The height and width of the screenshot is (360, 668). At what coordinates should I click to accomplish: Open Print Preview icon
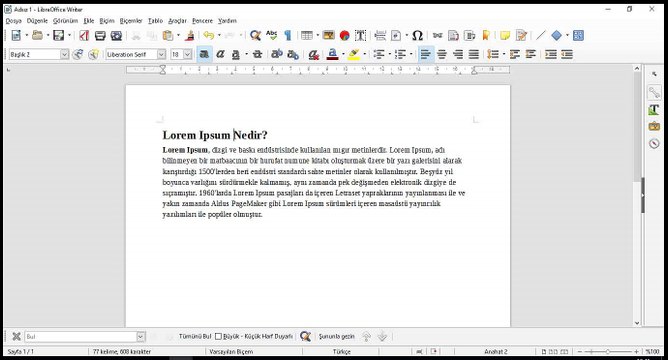(116, 35)
